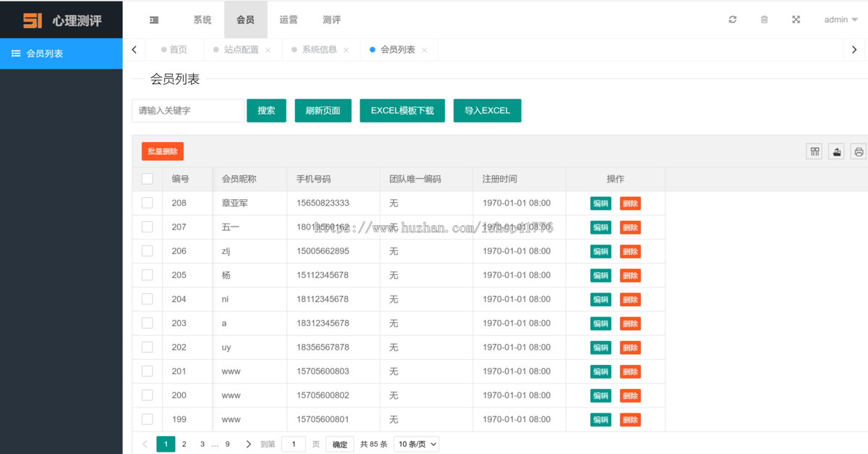The image size is (868, 454).
Task: Click the EXCEL模板下载 button
Action: tap(402, 111)
